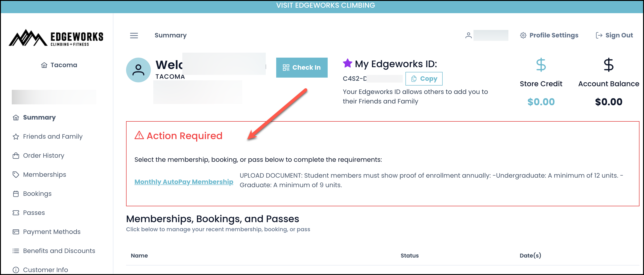Click the Store Credit dollar icon
The height and width of the screenshot is (275, 644).
pyautogui.click(x=541, y=65)
